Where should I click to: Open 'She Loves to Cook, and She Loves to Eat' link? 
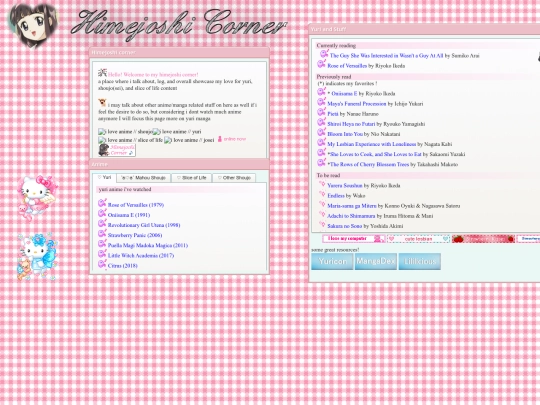click(x=376, y=154)
